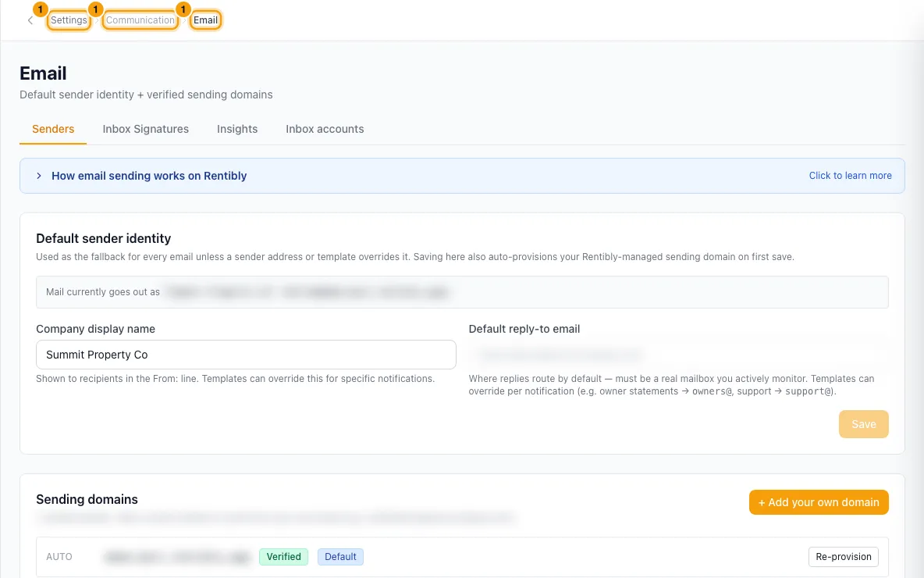Click the Verified status badge
Image resolution: width=924 pixels, height=578 pixels.
click(x=283, y=557)
